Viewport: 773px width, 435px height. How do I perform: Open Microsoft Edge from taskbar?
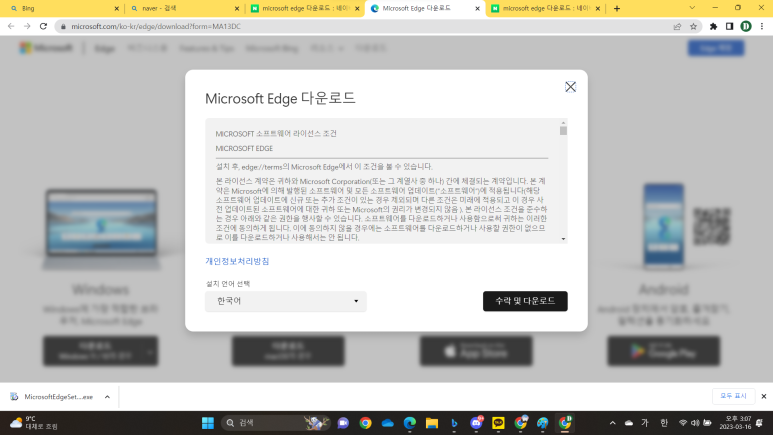tap(410, 423)
